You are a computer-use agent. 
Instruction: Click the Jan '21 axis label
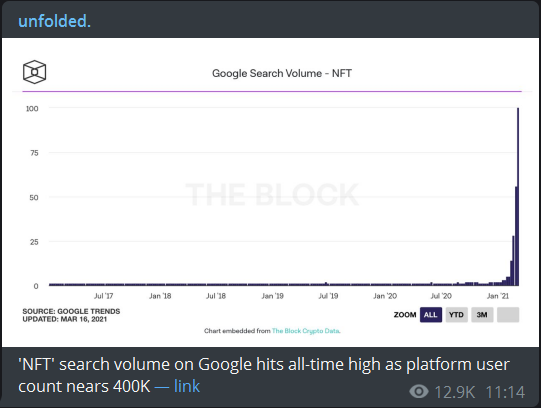[x=498, y=296]
